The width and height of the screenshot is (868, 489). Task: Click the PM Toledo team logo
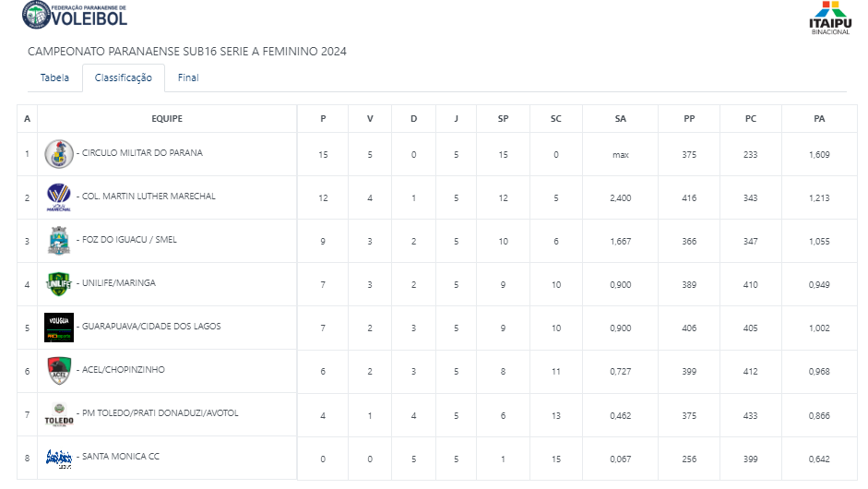pos(59,414)
